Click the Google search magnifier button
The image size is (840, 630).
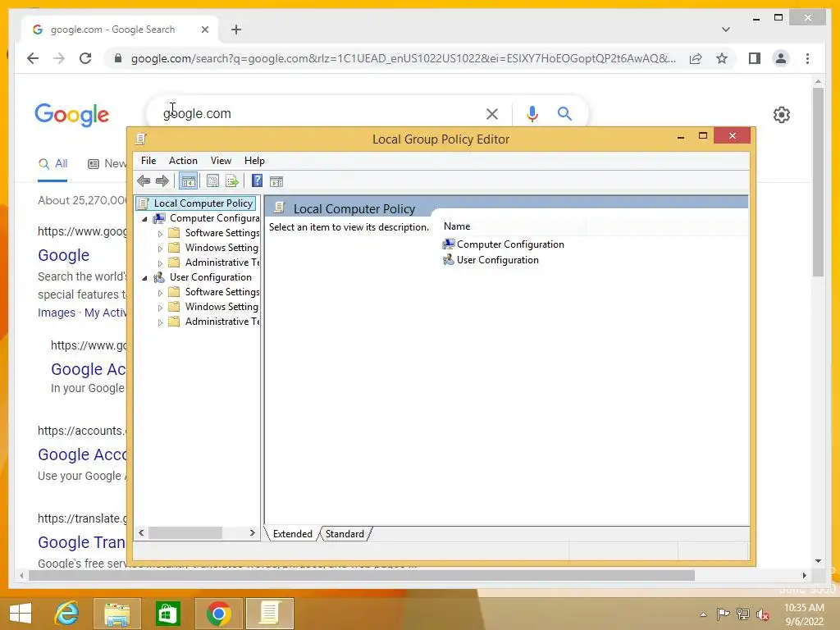(564, 113)
